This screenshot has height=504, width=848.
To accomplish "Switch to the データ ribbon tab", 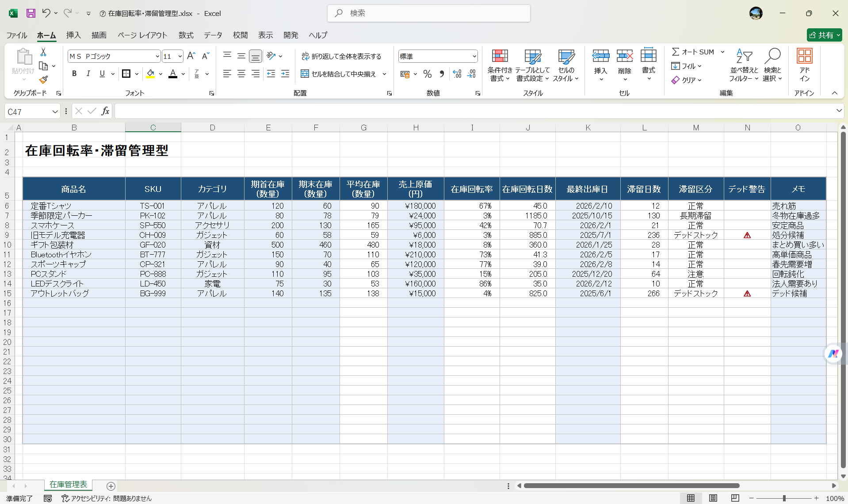I will (x=212, y=35).
